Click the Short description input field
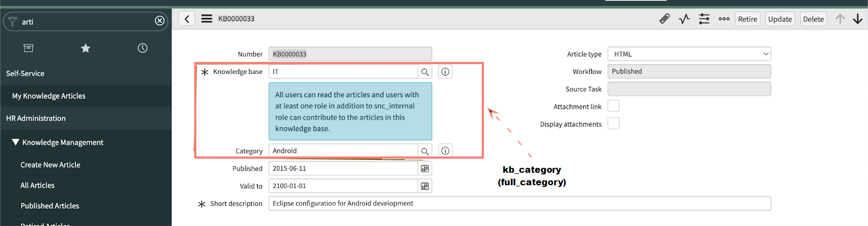The height and width of the screenshot is (226, 868). point(519,203)
